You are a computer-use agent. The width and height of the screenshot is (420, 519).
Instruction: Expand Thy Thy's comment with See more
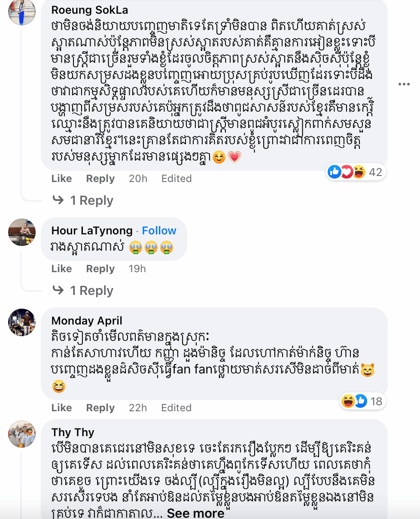[x=195, y=513]
